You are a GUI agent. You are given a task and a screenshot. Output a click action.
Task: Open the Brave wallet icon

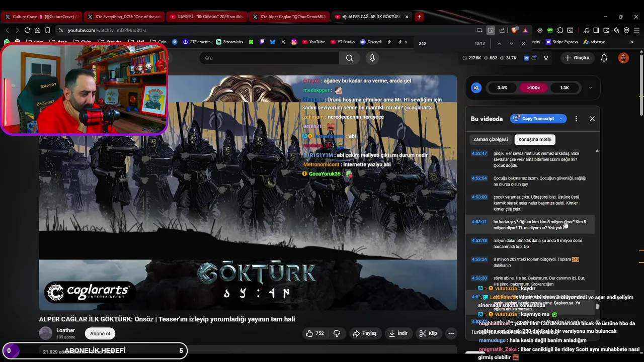(606, 30)
